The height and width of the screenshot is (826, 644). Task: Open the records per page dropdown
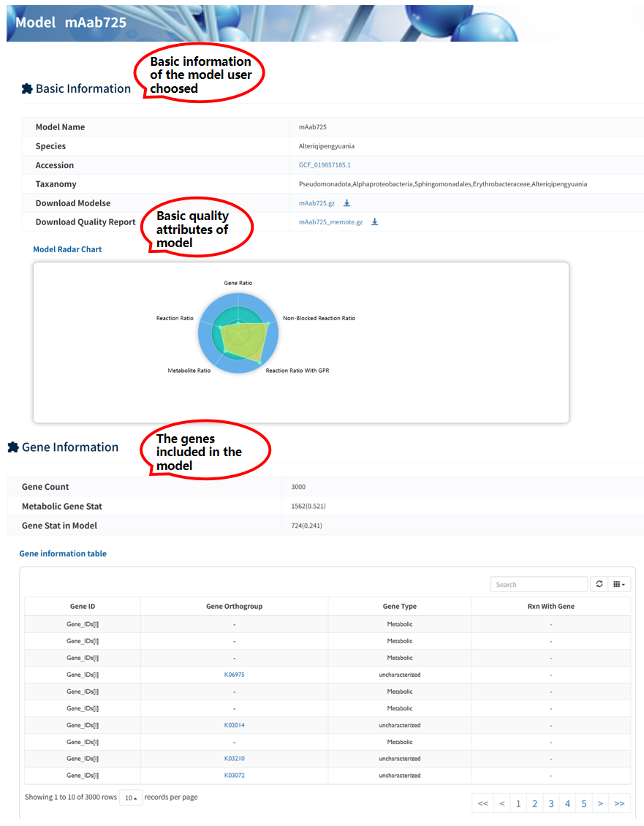pyautogui.click(x=131, y=797)
